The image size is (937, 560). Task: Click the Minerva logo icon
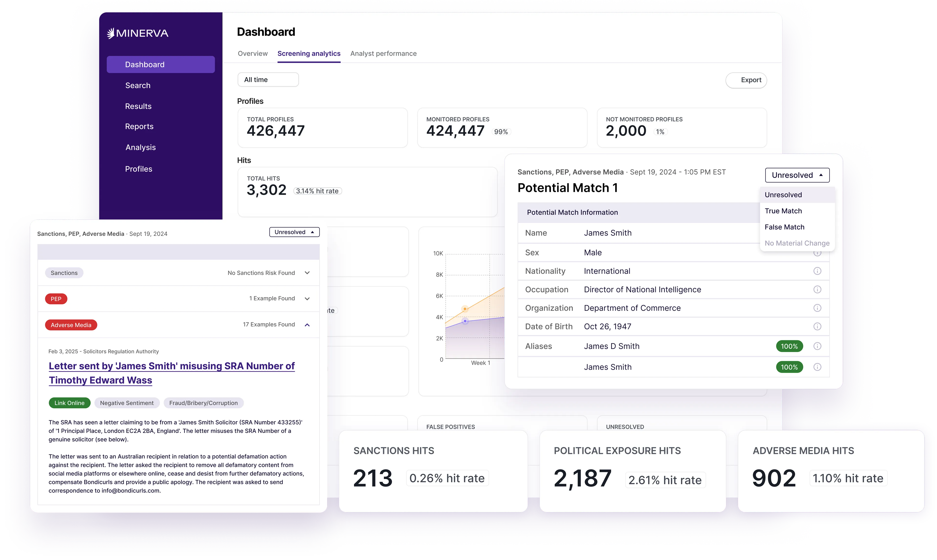click(111, 33)
